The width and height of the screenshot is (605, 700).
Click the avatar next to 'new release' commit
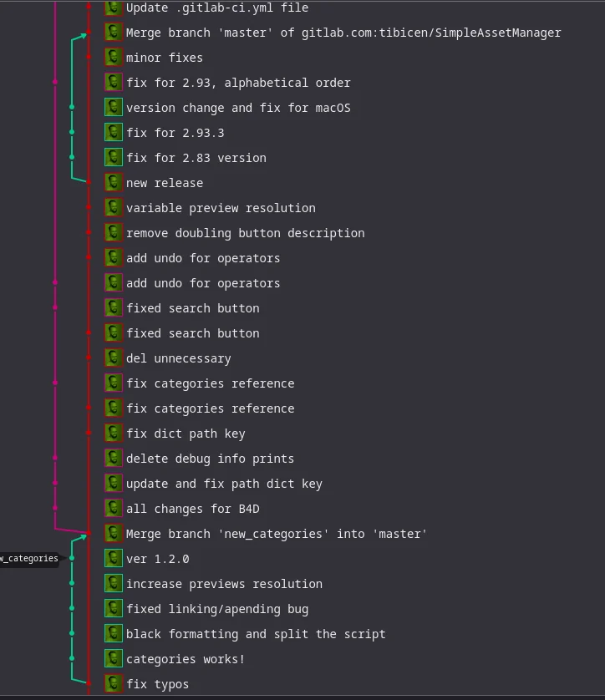(x=114, y=182)
